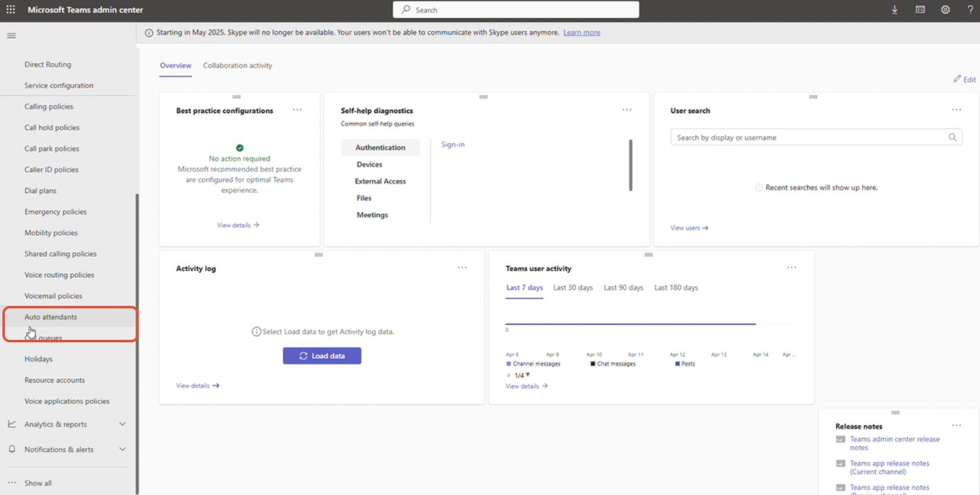The image size is (980, 495).
Task: Select Meetings diagnostics category
Action: pyautogui.click(x=372, y=215)
